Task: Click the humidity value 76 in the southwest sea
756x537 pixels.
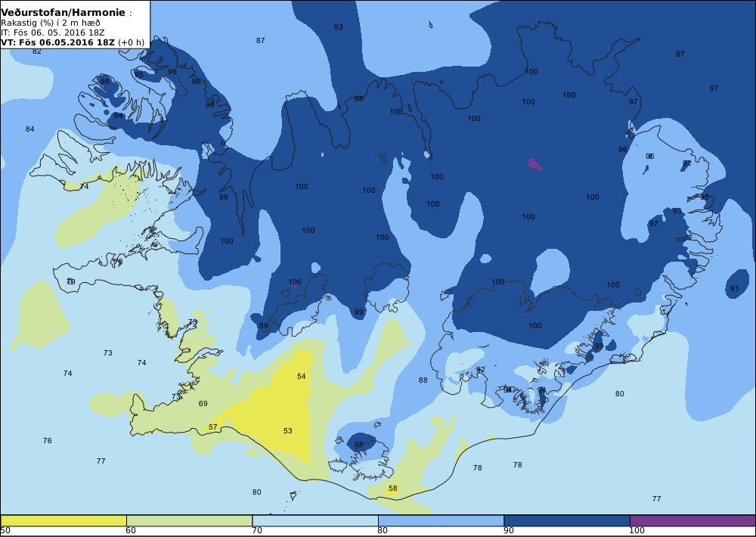Action: (47, 440)
